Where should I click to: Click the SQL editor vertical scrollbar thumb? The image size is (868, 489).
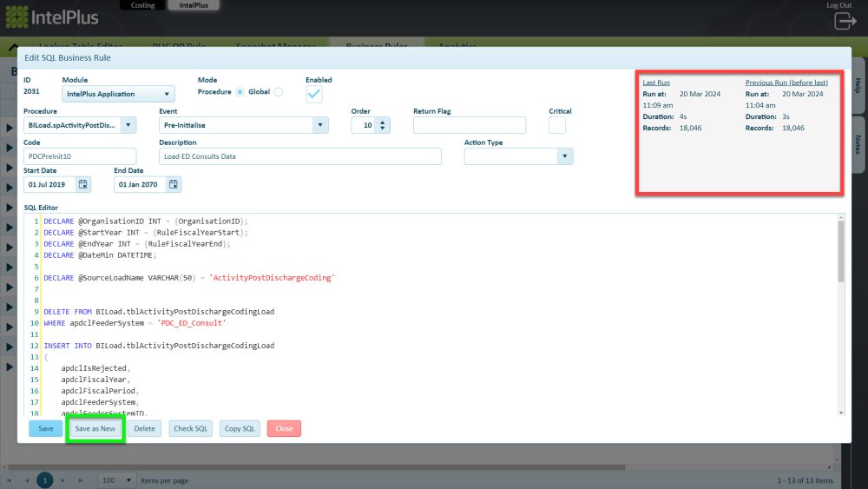(x=841, y=252)
